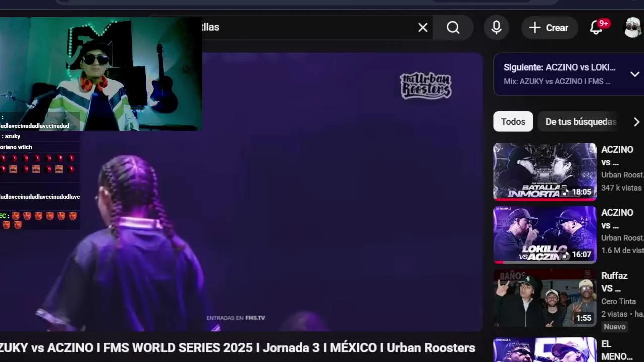644x362 pixels.
Task: Open the EL MENO video title
Action: pos(617,350)
